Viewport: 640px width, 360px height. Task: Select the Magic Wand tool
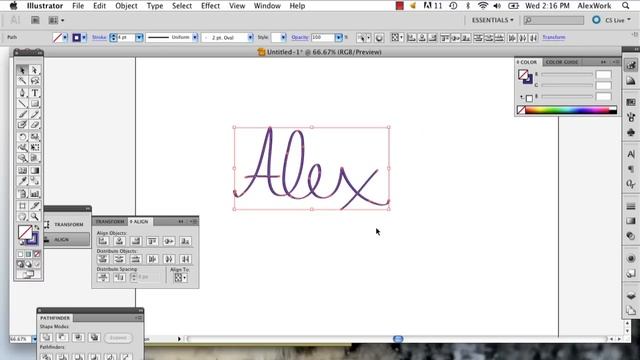pyautogui.click(x=22, y=81)
